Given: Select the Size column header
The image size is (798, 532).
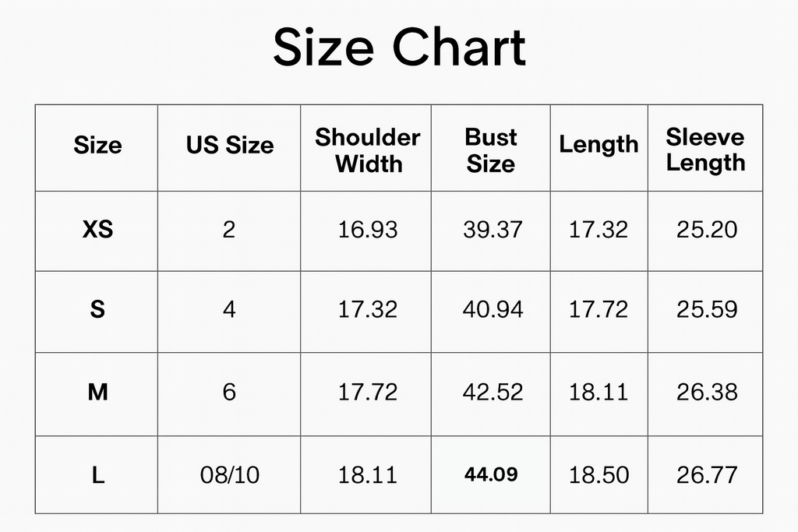Looking at the screenshot, I should (x=97, y=146).
